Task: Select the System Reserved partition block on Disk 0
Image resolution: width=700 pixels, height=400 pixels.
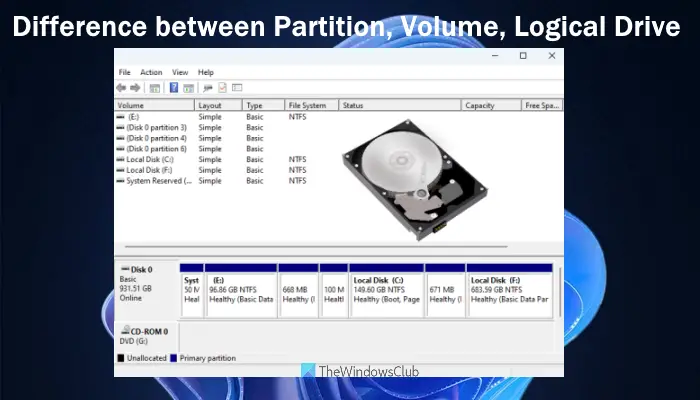Action: (x=192, y=291)
